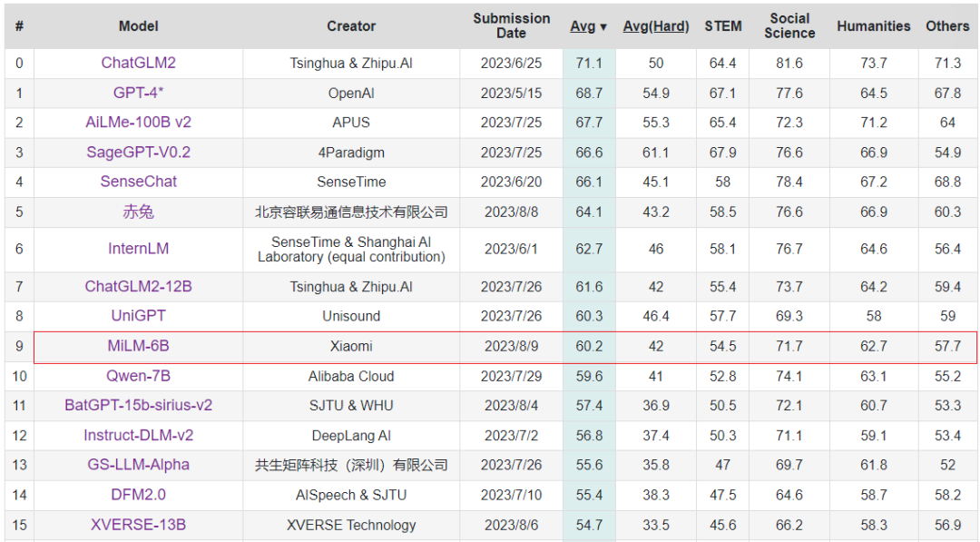Open the 赤兔 model link
This screenshot has width=980, height=542.
(138, 212)
